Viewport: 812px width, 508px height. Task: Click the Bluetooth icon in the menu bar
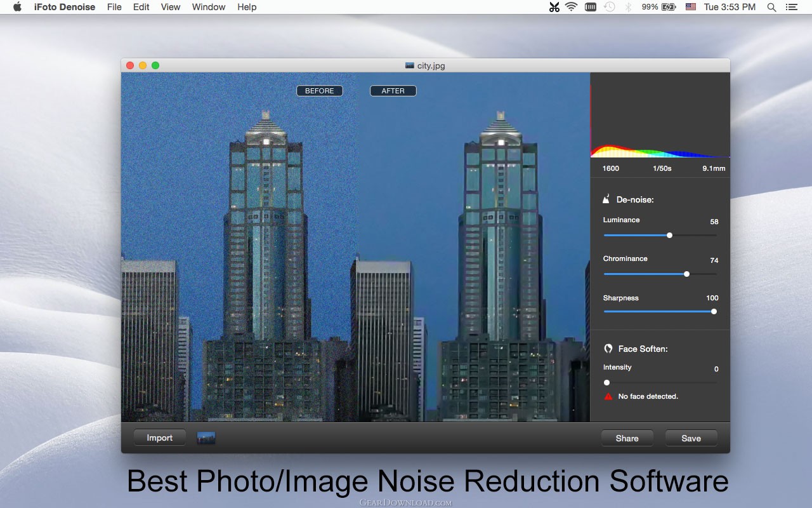coord(629,7)
